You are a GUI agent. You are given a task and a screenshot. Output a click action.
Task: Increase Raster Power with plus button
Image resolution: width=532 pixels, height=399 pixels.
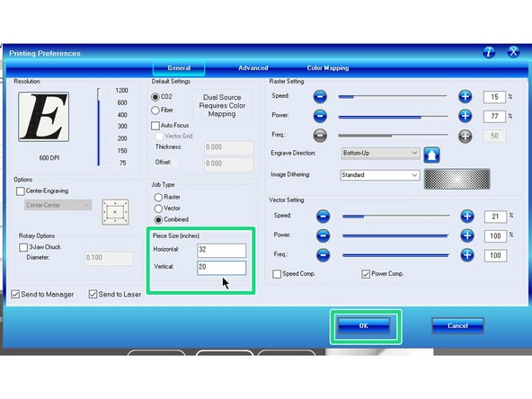click(465, 116)
